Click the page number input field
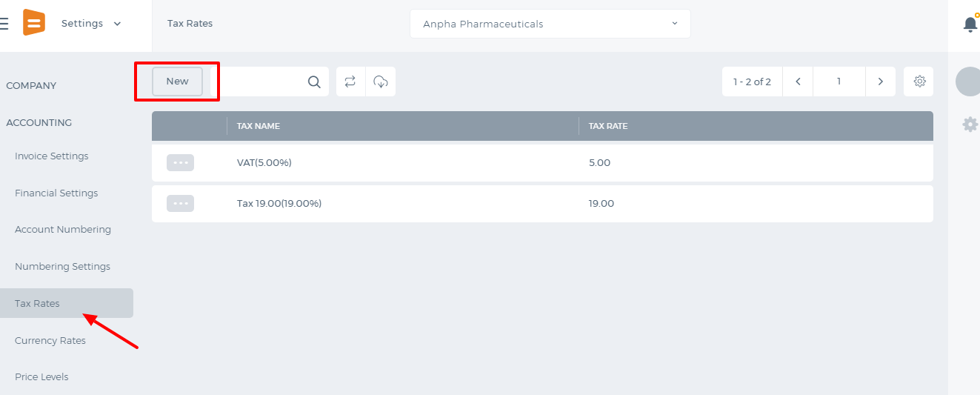The height and width of the screenshot is (395, 980). (839, 82)
